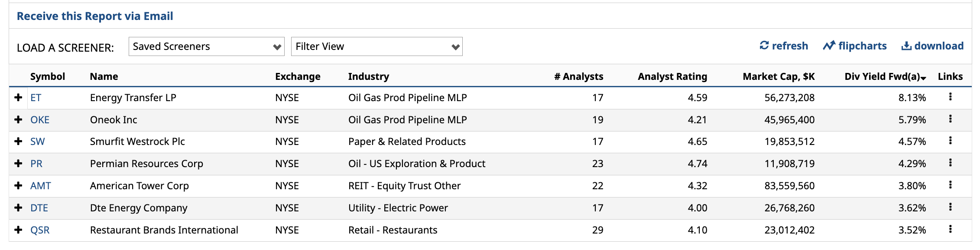The image size is (980, 250).
Task: Open the OKE symbol link
Action: [40, 120]
